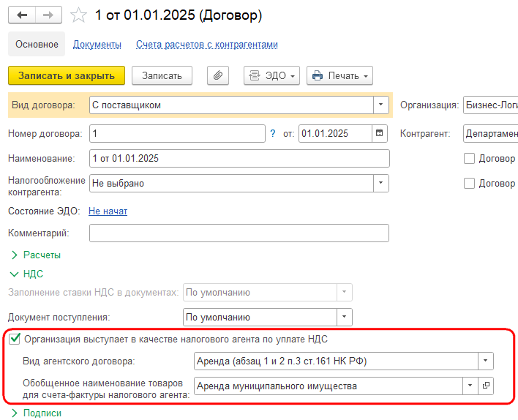
Task: Click the Документ поступления field По умолчанию
Action: click(260, 318)
